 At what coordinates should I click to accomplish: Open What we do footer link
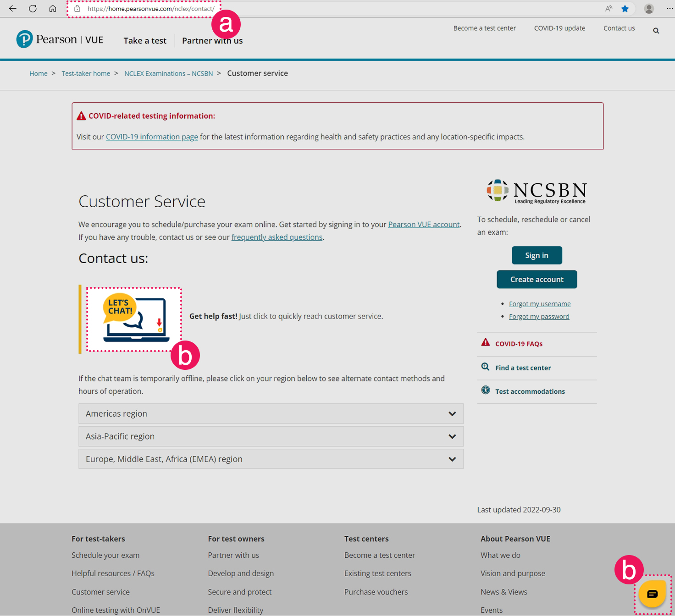pyautogui.click(x=500, y=555)
